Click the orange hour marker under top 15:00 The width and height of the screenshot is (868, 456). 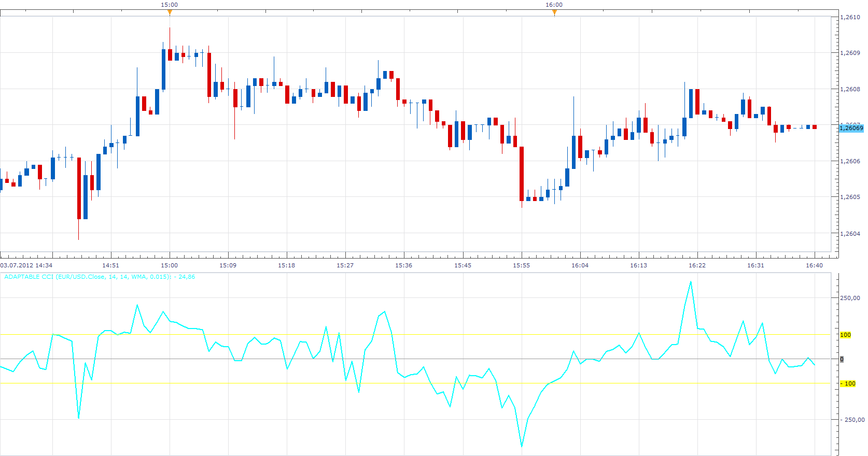point(170,13)
